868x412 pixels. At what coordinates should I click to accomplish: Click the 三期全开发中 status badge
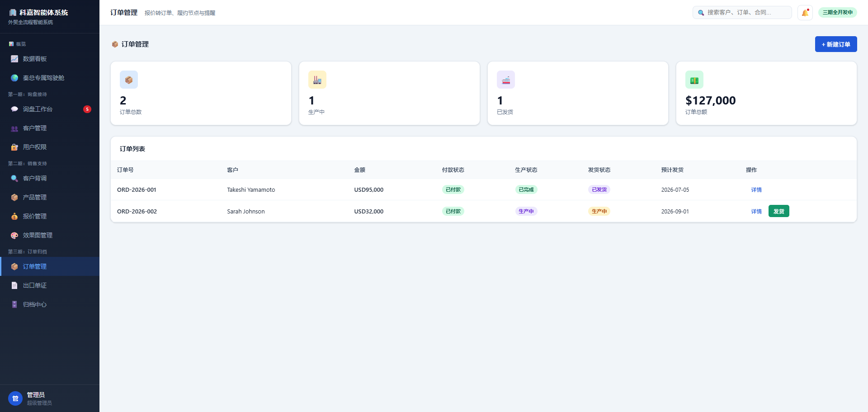(x=838, y=12)
